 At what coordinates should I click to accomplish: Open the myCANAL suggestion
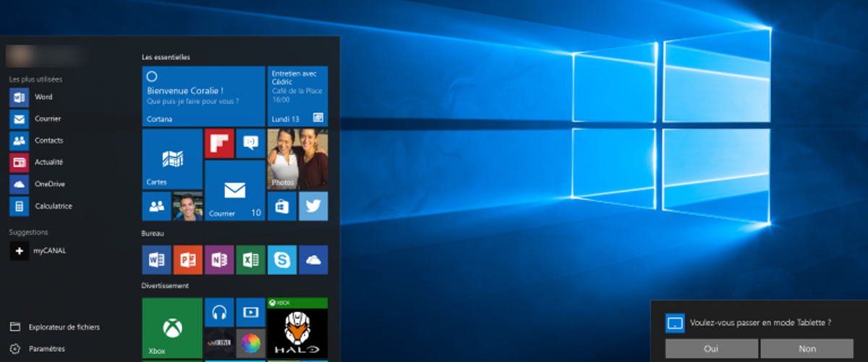(38, 251)
